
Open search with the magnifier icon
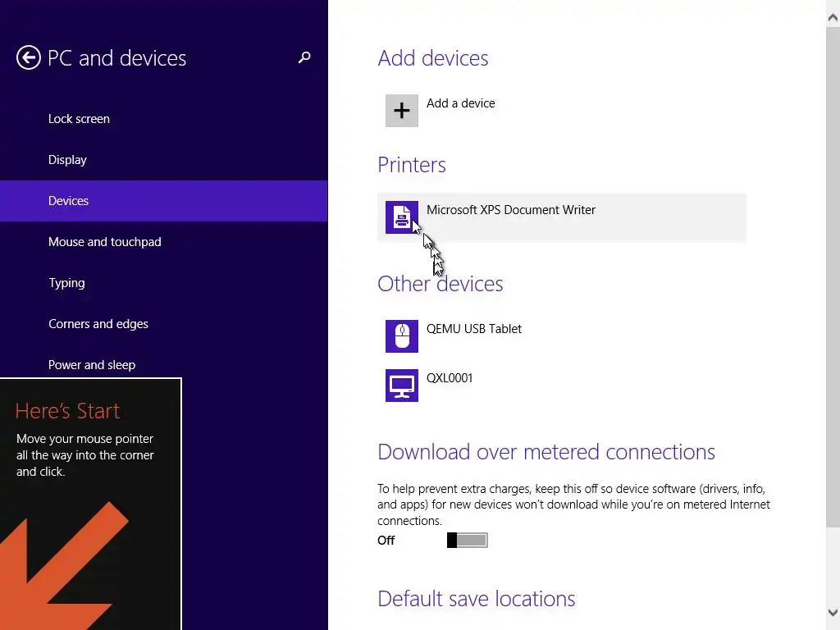click(304, 57)
